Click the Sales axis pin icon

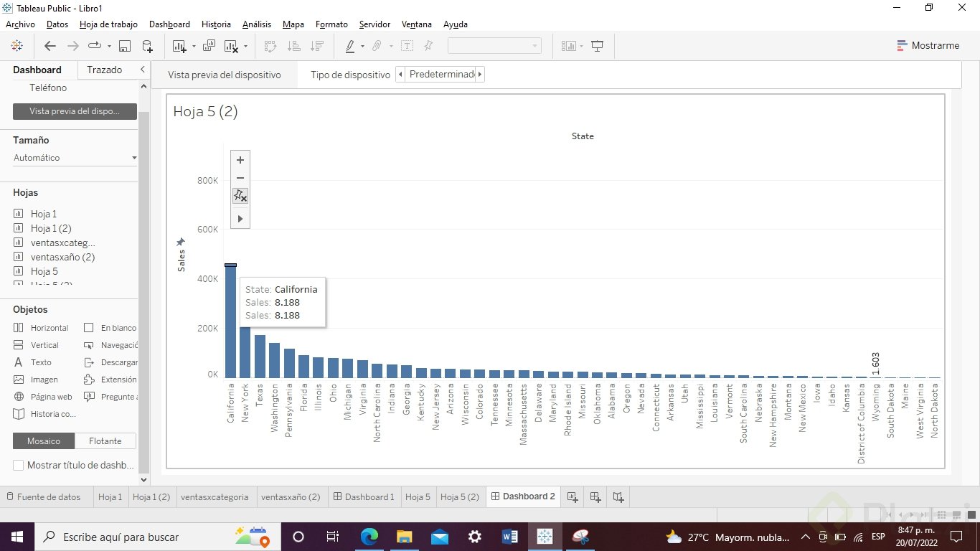click(x=181, y=242)
